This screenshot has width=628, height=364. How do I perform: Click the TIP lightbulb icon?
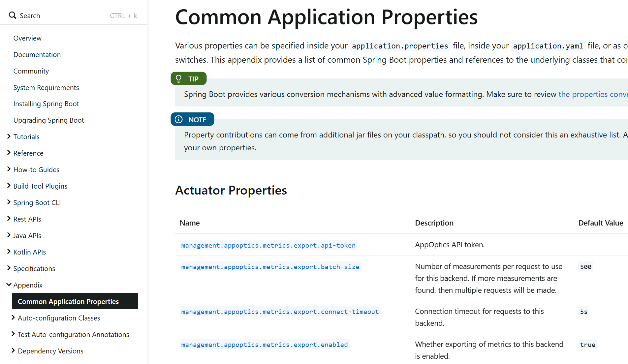pos(178,78)
